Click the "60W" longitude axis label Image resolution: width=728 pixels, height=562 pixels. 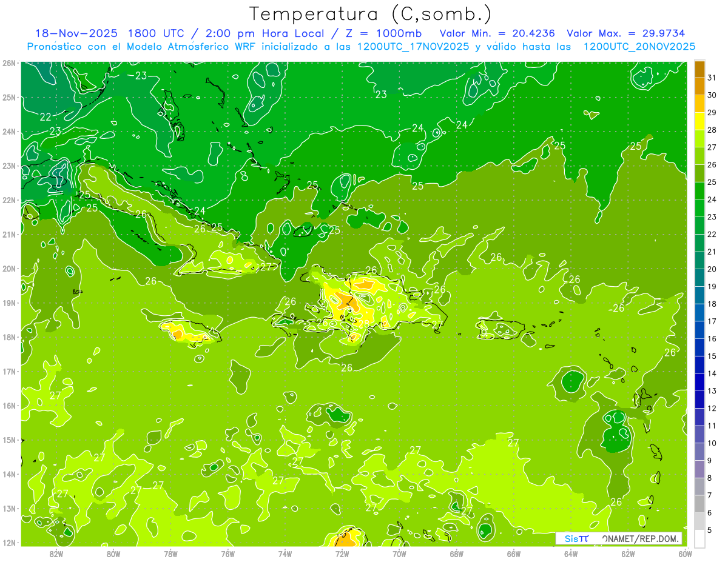click(685, 554)
